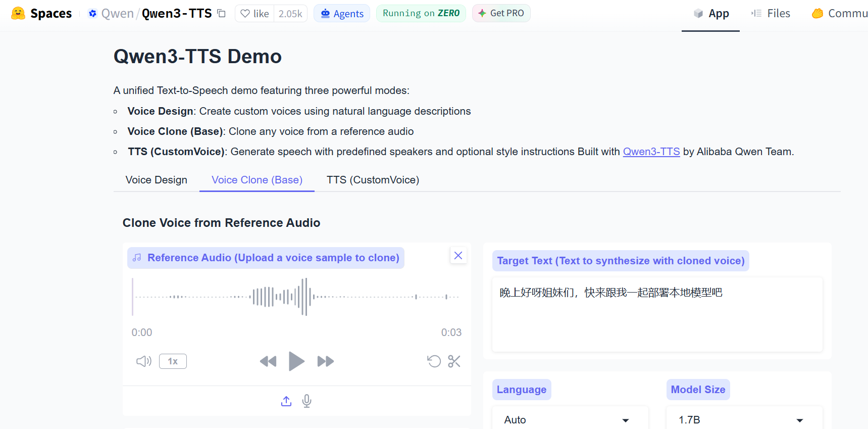This screenshot has width=868, height=429.
Task: Open the Agents button
Action: 342,13
